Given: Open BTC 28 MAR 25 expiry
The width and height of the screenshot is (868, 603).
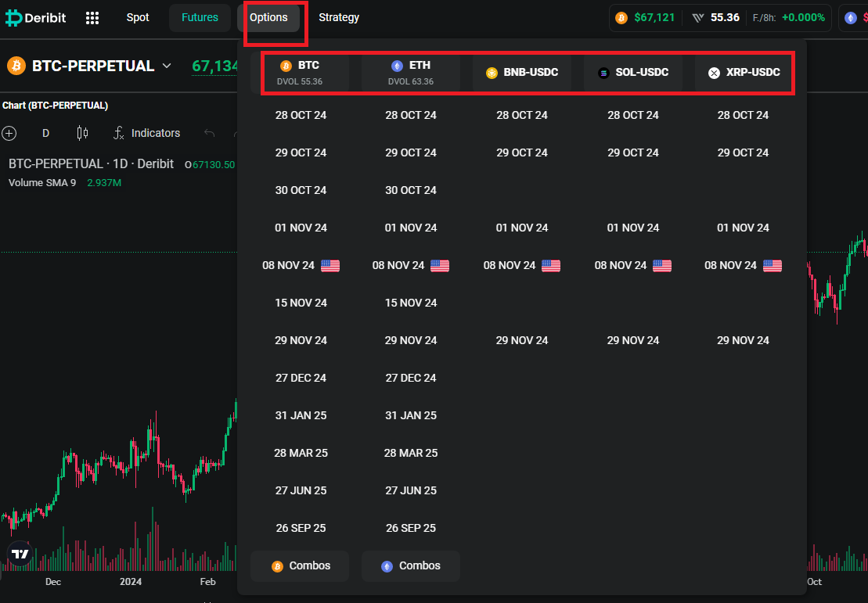Looking at the screenshot, I should click(x=301, y=453).
